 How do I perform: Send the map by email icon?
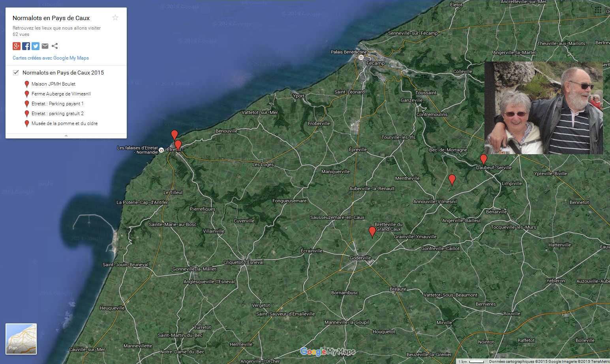coord(45,46)
